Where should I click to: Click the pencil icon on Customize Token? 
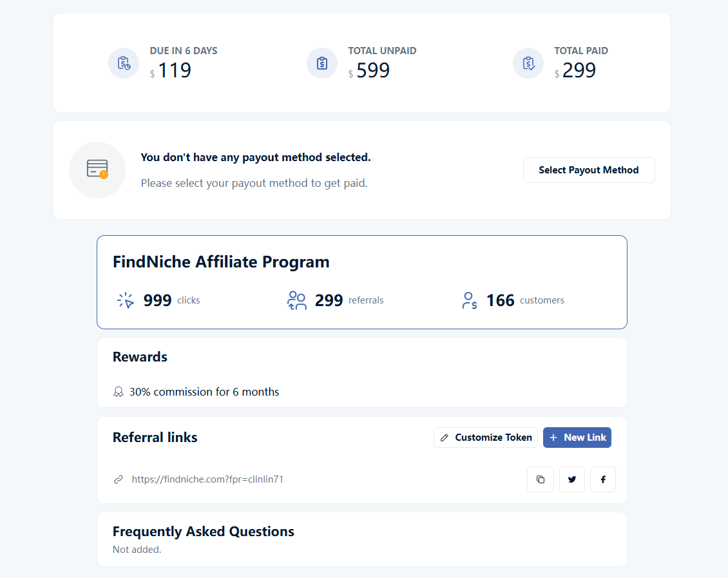pos(444,438)
